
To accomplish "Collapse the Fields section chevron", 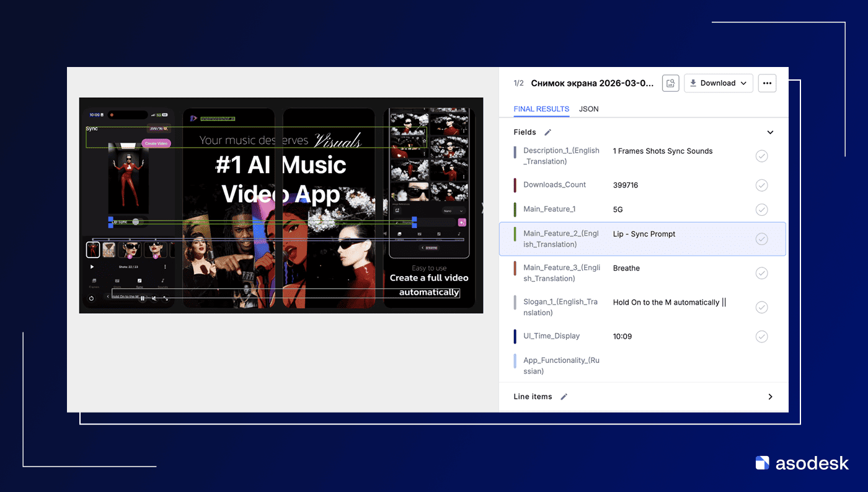I will 770,132.
